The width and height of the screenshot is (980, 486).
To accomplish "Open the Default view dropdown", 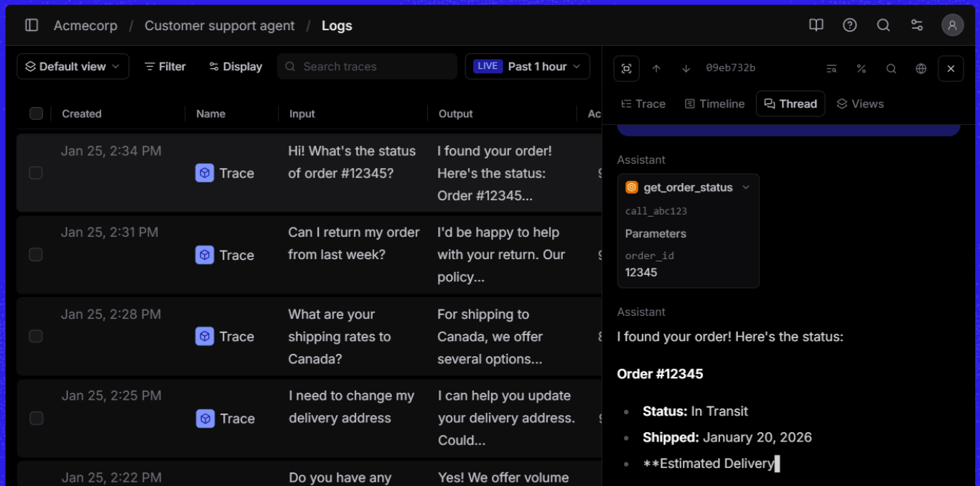I will tap(73, 66).
